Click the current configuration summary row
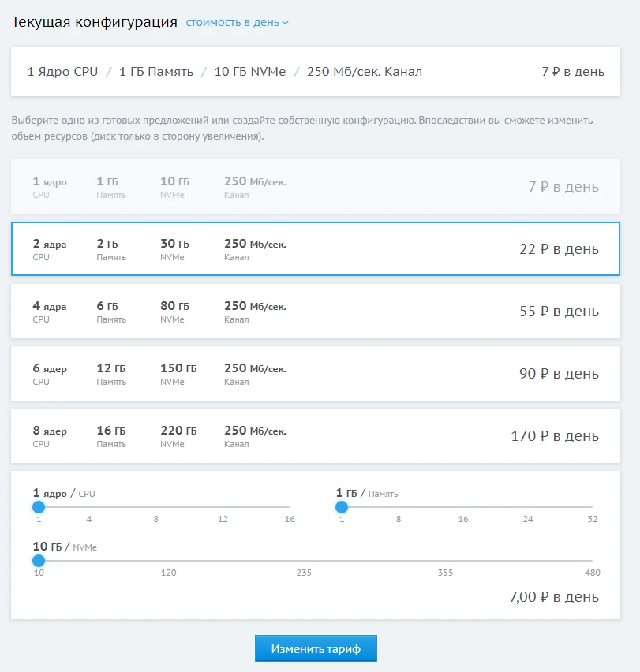The height and width of the screenshot is (672, 640). coord(315,72)
